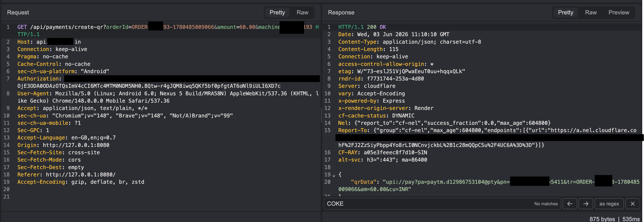
Task: Go to previous search match arrow
Action: [570, 204]
